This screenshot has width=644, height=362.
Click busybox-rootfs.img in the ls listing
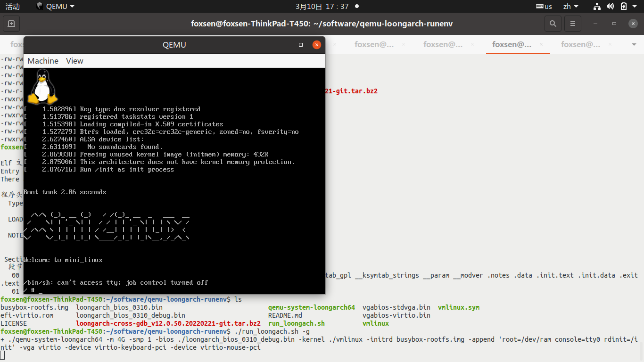click(34, 307)
